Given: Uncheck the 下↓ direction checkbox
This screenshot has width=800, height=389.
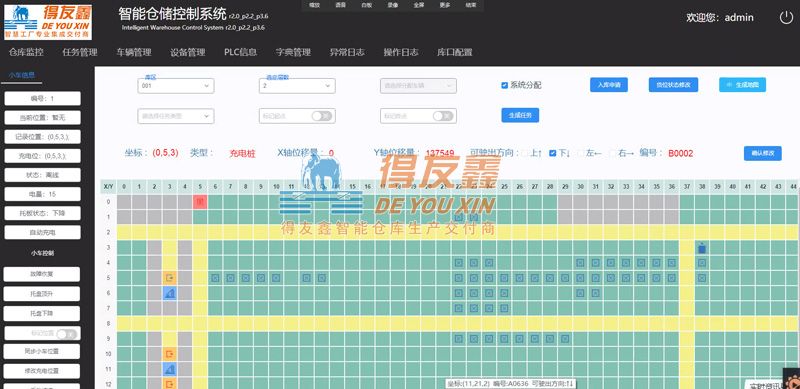Looking at the screenshot, I should (x=552, y=153).
